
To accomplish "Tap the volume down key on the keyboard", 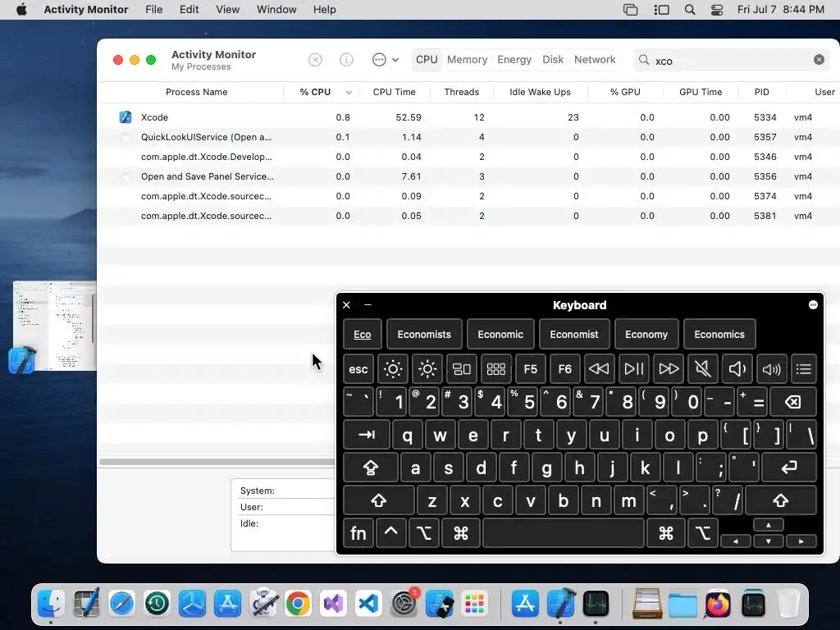I will click(737, 369).
